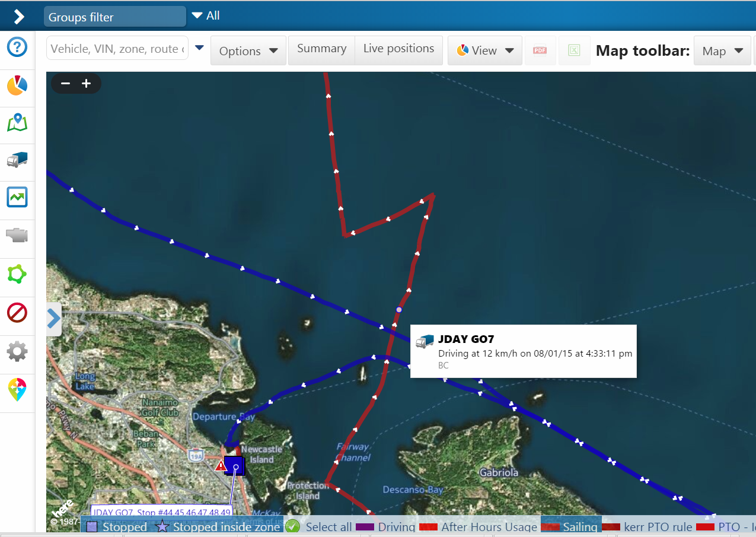Toggle the Select all legend checkmark
This screenshot has height=537, width=756.
click(x=292, y=526)
